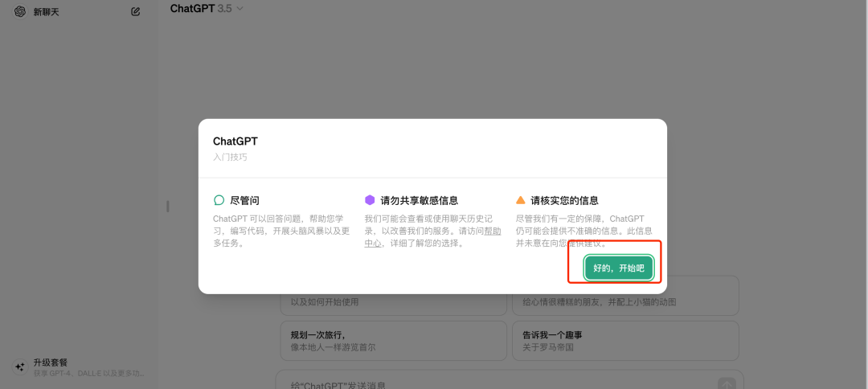Click the new chat pencil icon
868x389 pixels.
136,12
